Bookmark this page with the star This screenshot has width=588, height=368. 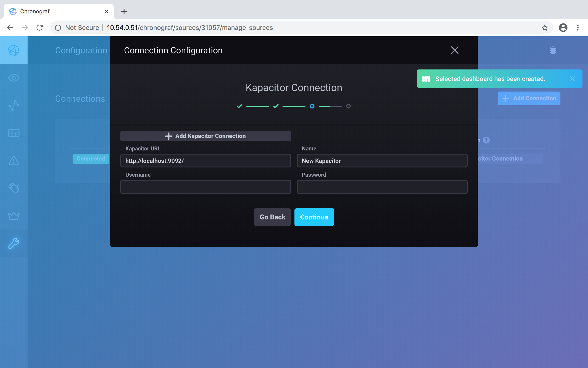tap(545, 28)
